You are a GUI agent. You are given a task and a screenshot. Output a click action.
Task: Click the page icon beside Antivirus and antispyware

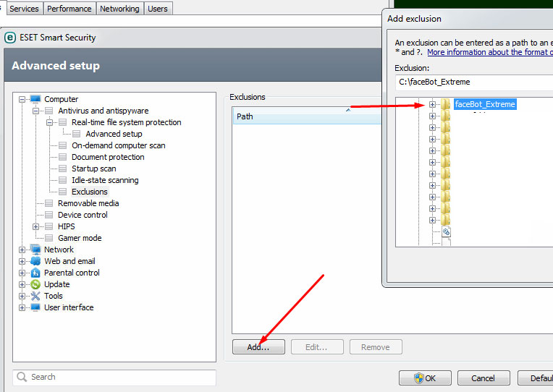coord(49,111)
